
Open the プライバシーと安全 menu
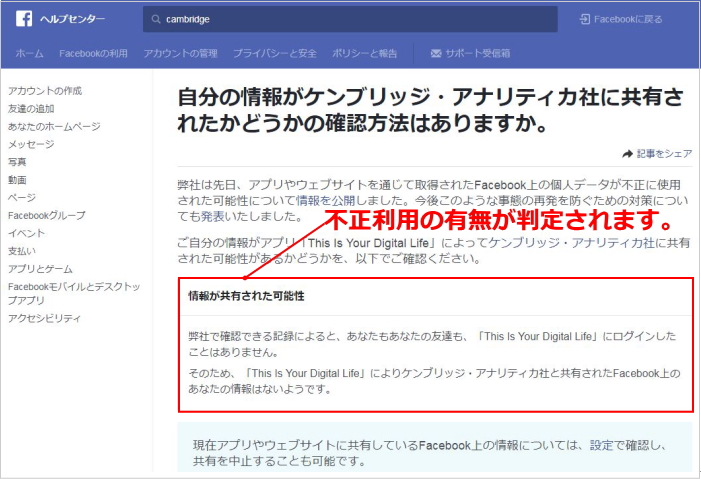[x=275, y=53]
